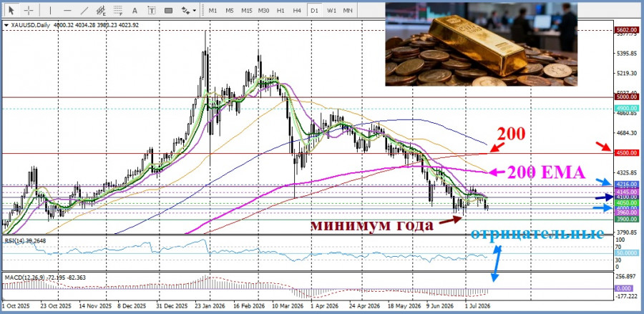The width and height of the screenshot is (644, 314).
Task: Click the 5000.00 price level label
Action: (627, 97)
